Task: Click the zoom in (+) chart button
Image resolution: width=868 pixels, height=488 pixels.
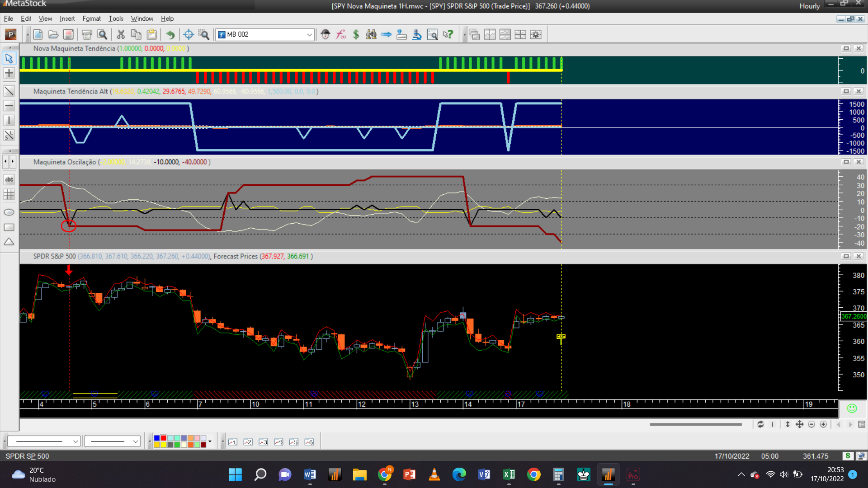Action: click(823, 424)
